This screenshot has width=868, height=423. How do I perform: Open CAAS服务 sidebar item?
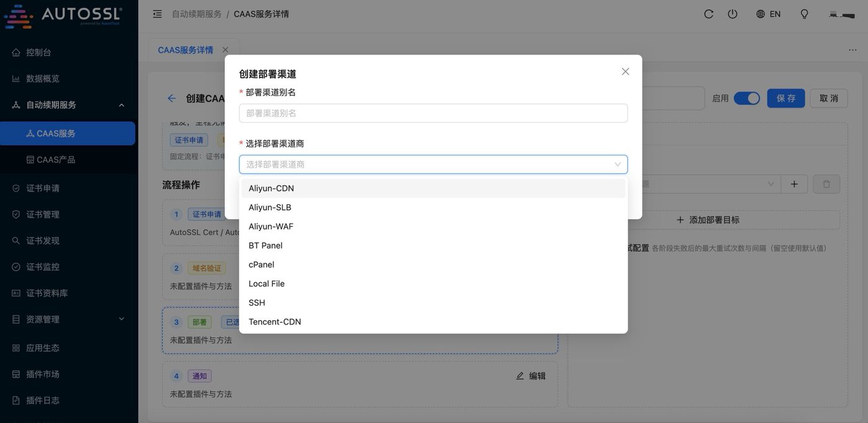pos(68,133)
